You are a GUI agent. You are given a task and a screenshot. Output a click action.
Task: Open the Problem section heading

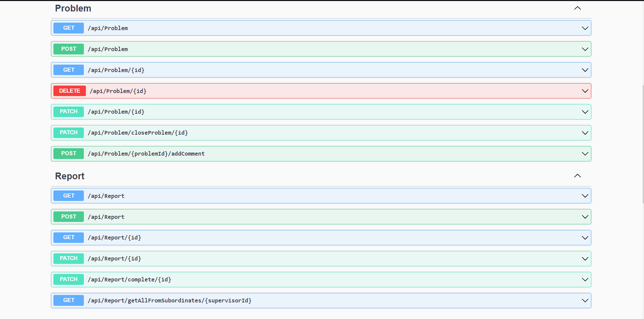[x=73, y=8]
